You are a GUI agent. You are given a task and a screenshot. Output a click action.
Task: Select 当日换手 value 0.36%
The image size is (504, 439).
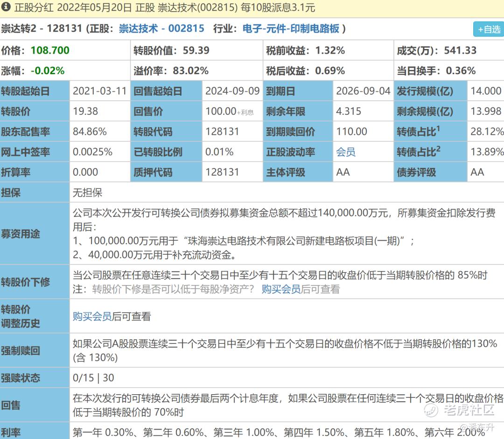461,70
